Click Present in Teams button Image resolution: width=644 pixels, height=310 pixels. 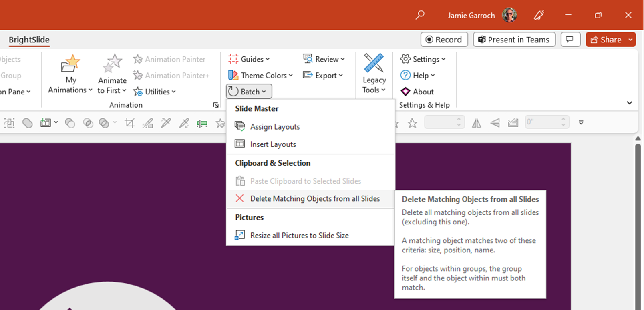(x=514, y=40)
